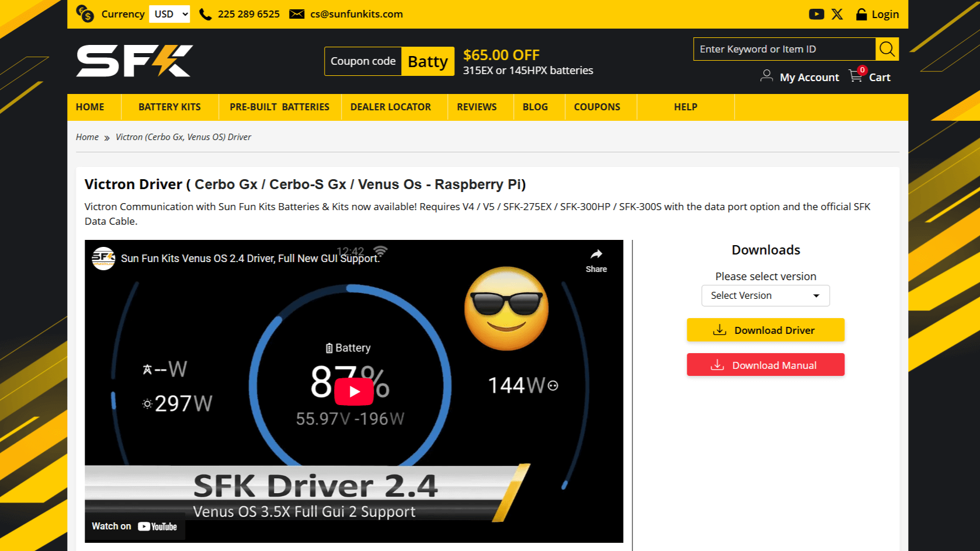The height and width of the screenshot is (551, 980).
Task: Open the Cart link
Action: [x=880, y=77]
